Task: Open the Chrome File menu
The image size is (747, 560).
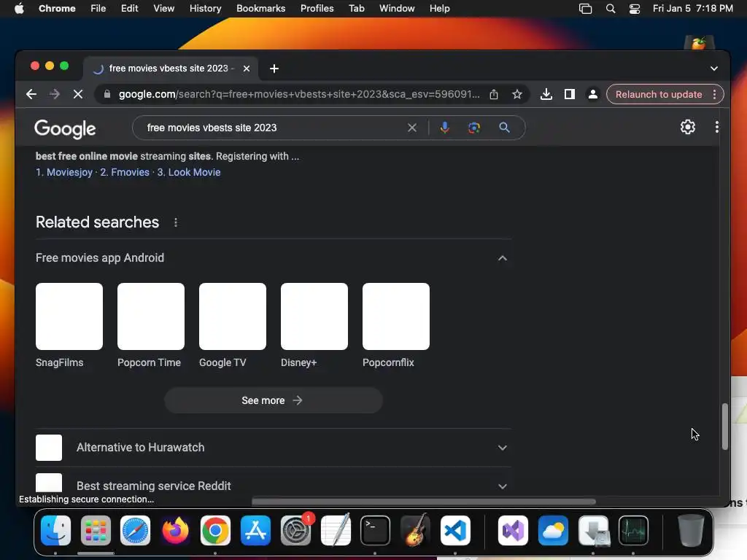Action: (x=98, y=9)
